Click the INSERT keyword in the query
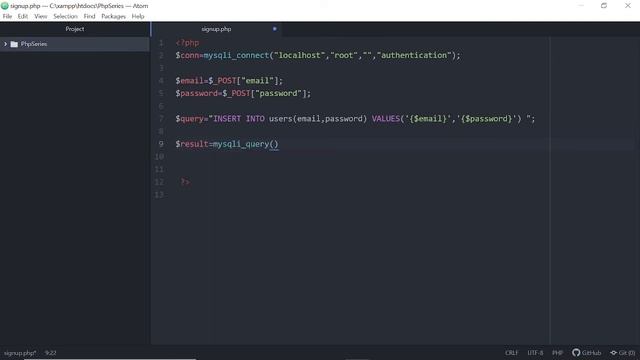The image size is (640, 360). point(227,119)
